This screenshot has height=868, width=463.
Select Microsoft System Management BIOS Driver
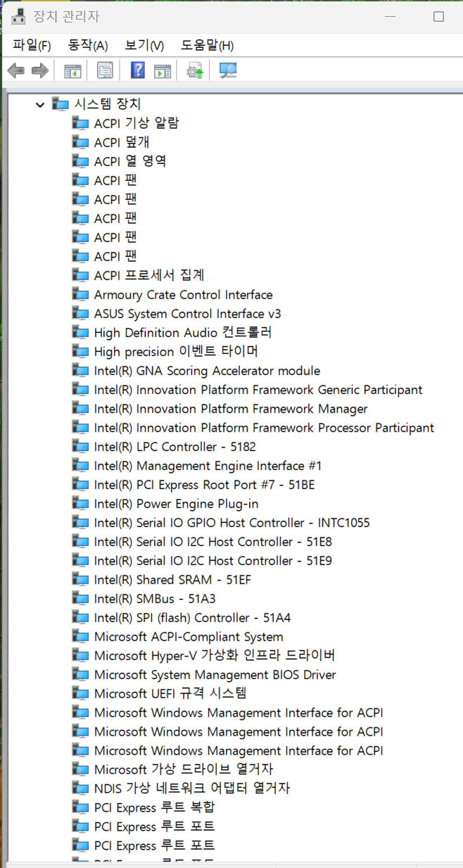point(215,675)
